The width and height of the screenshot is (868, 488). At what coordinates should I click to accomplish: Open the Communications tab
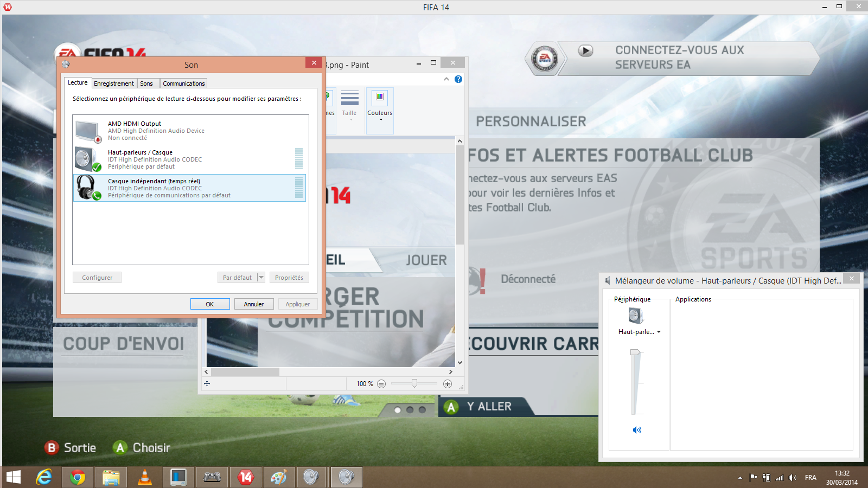(x=183, y=84)
